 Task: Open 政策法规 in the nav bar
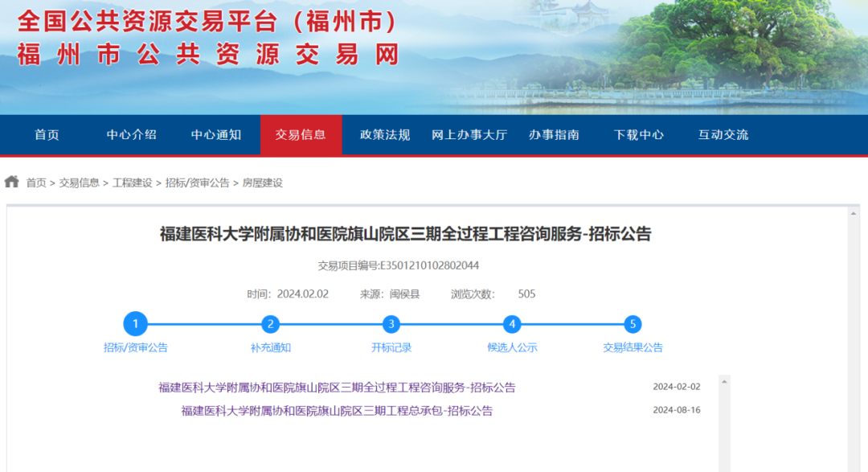point(385,134)
